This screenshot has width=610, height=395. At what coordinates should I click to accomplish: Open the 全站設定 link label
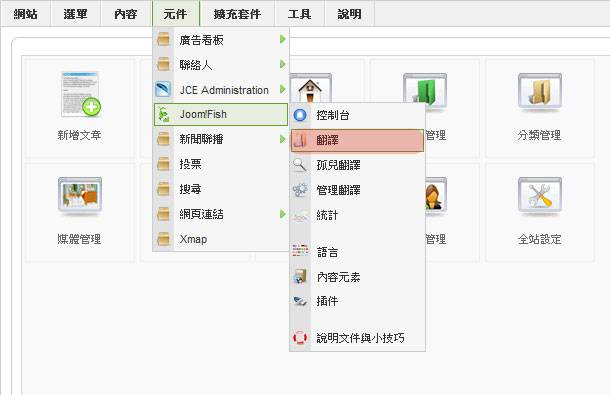click(x=539, y=239)
